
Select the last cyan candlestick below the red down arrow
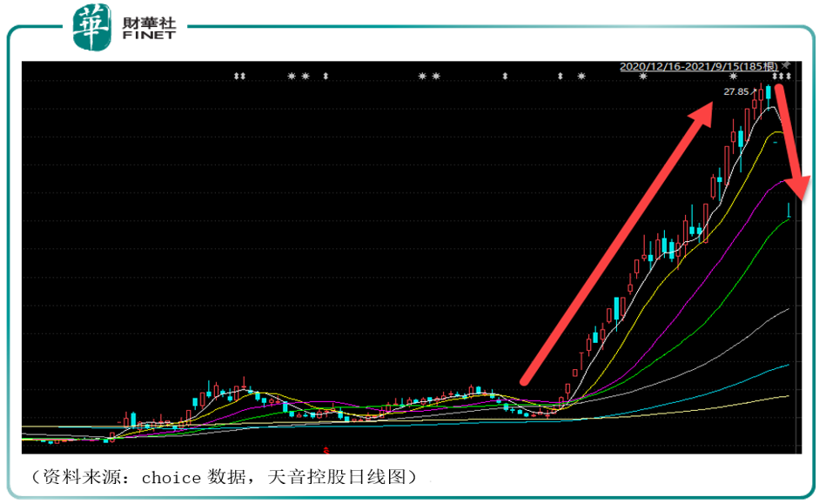point(789,210)
